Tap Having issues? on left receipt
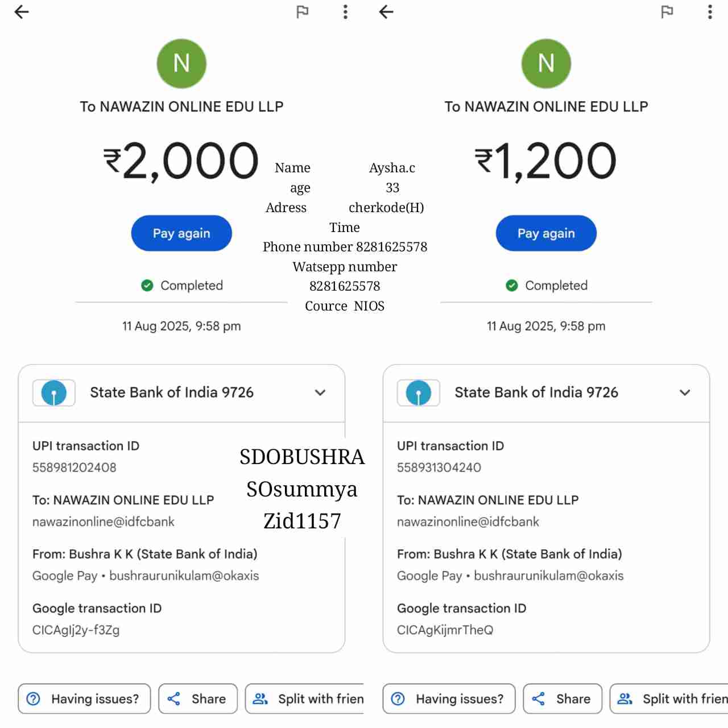This screenshot has height=728, width=728. click(x=84, y=698)
